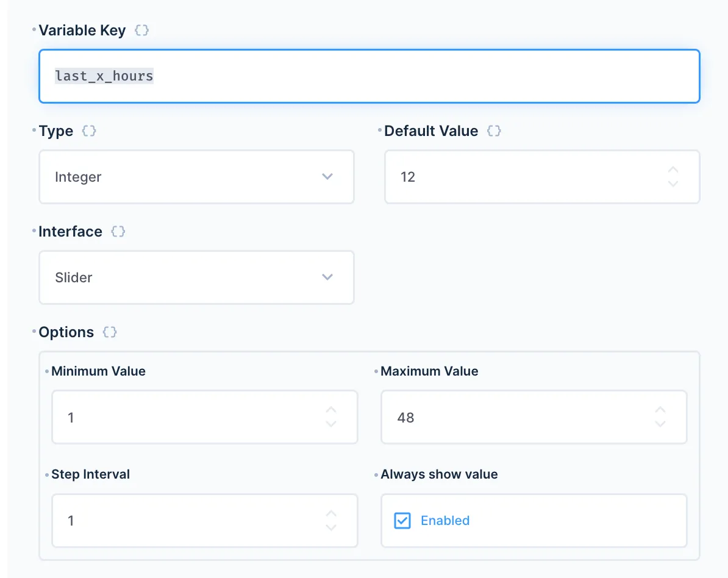Click the chevron on the Type dropdown
Viewport: 728px width, 578px height.
coord(327,177)
